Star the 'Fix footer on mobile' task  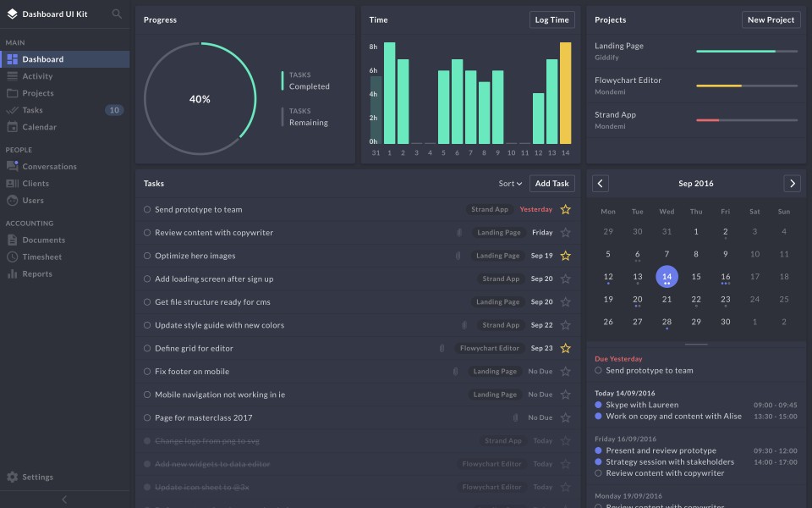click(566, 371)
